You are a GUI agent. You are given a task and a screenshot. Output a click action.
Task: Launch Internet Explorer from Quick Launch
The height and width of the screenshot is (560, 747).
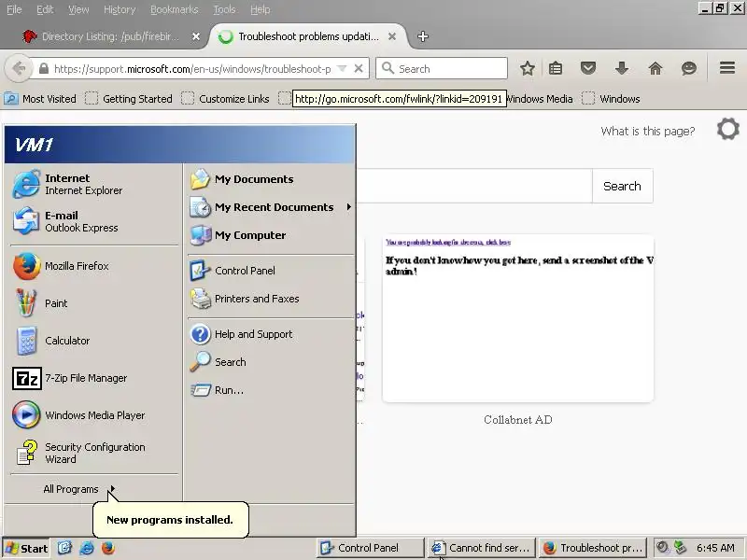(x=87, y=548)
